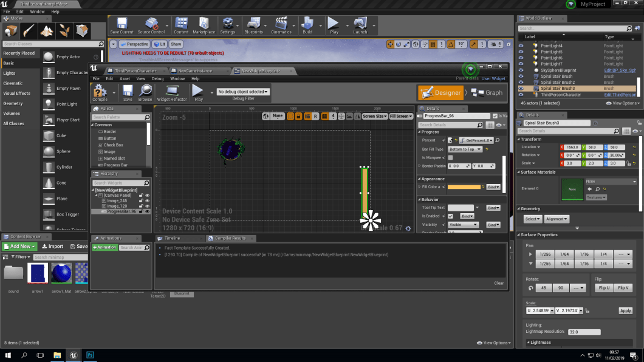Switch to Graph mode
The height and width of the screenshot is (362, 644).
pyautogui.click(x=487, y=93)
